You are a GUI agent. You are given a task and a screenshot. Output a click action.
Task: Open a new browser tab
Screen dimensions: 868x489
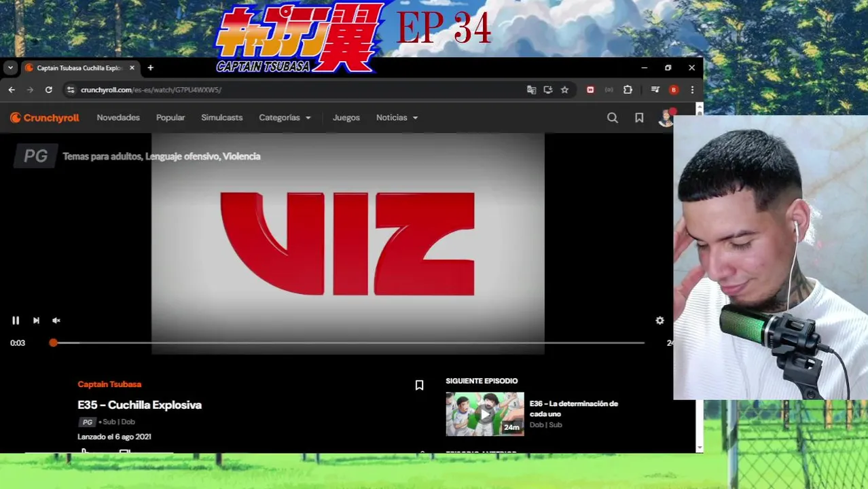pos(150,68)
